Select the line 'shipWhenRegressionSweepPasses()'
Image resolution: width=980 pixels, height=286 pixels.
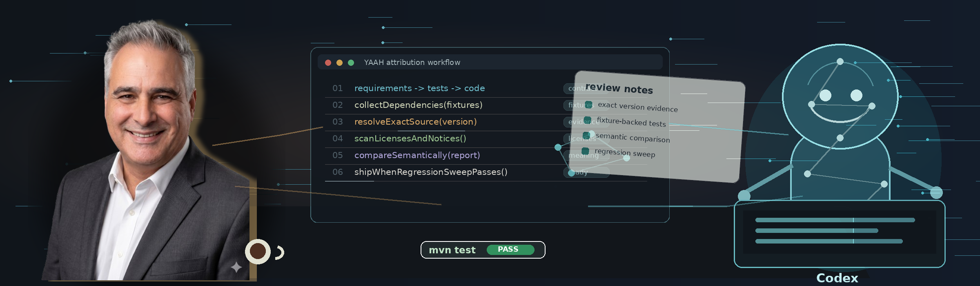(x=431, y=172)
